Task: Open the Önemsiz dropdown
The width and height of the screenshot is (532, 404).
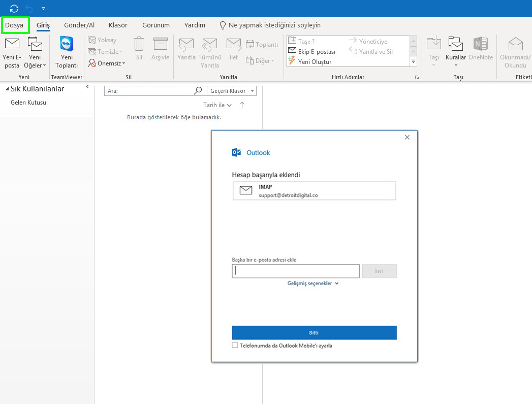Action: tap(106, 63)
